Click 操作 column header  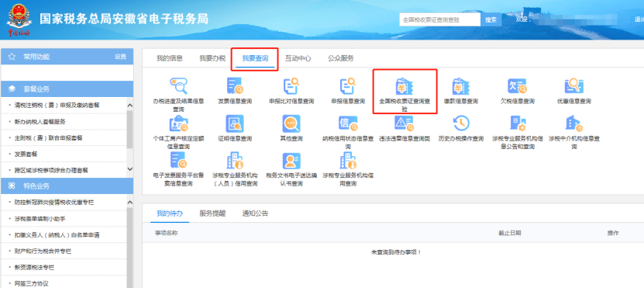613,234
